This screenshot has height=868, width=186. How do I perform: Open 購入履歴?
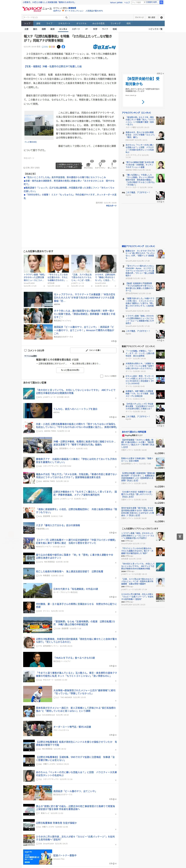[152, 18]
